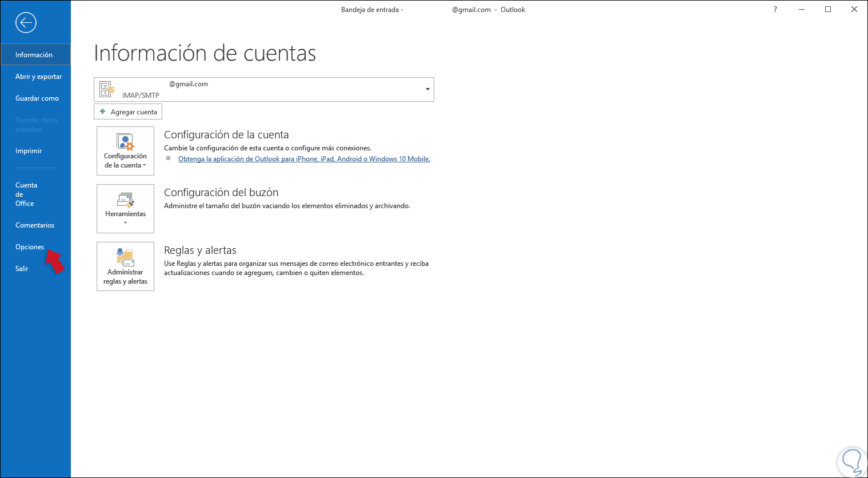868x478 pixels.
Task: Go back using the circular arrow
Action: [x=26, y=23]
